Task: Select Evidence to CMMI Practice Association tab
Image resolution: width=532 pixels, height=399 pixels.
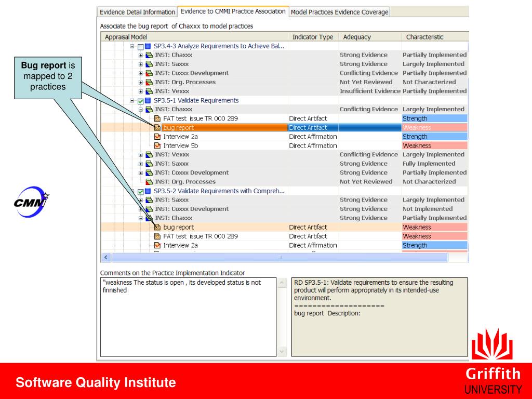Action: click(x=233, y=11)
